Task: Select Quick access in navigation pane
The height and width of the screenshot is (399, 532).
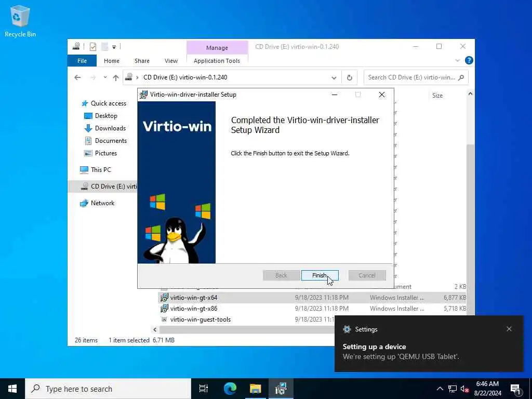Action: coord(104,103)
